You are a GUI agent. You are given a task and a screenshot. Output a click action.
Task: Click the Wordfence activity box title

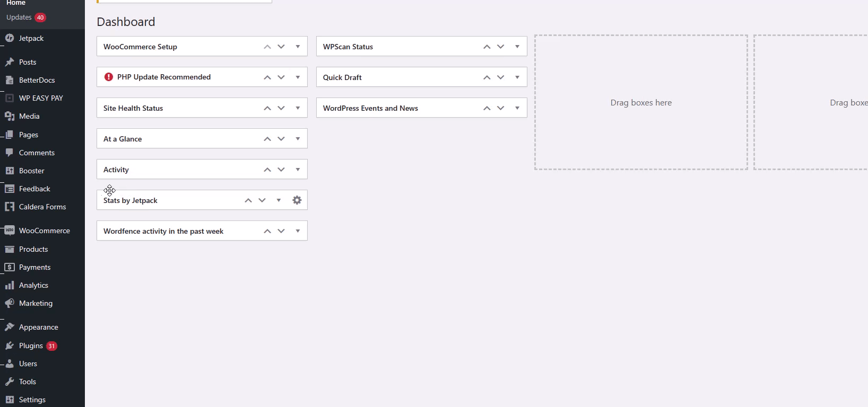(x=163, y=231)
